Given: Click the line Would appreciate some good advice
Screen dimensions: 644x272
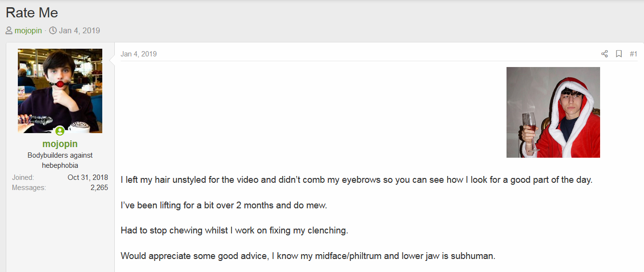Looking at the screenshot, I should 308,256.
